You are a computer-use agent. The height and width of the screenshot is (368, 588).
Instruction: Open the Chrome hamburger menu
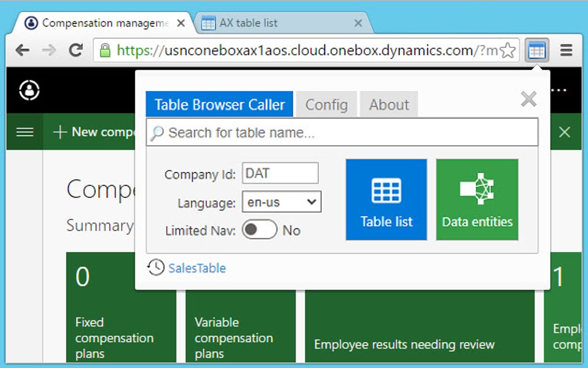coord(566,50)
